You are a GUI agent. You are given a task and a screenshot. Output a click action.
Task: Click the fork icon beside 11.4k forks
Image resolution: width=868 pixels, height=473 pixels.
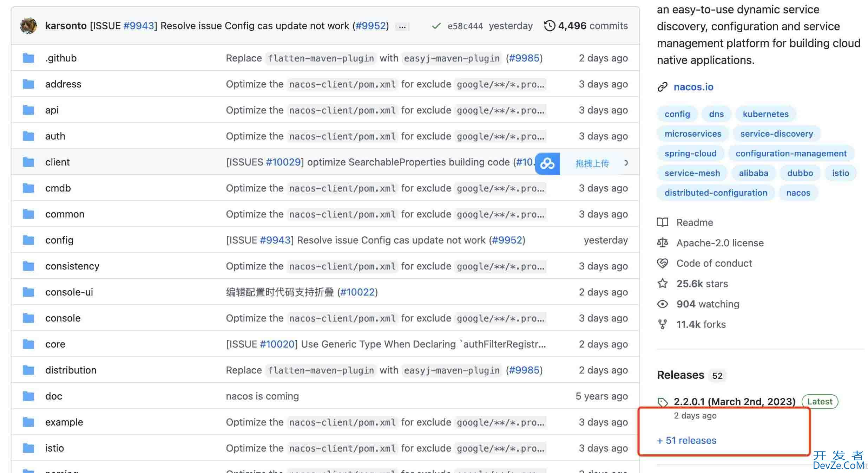(663, 324)
